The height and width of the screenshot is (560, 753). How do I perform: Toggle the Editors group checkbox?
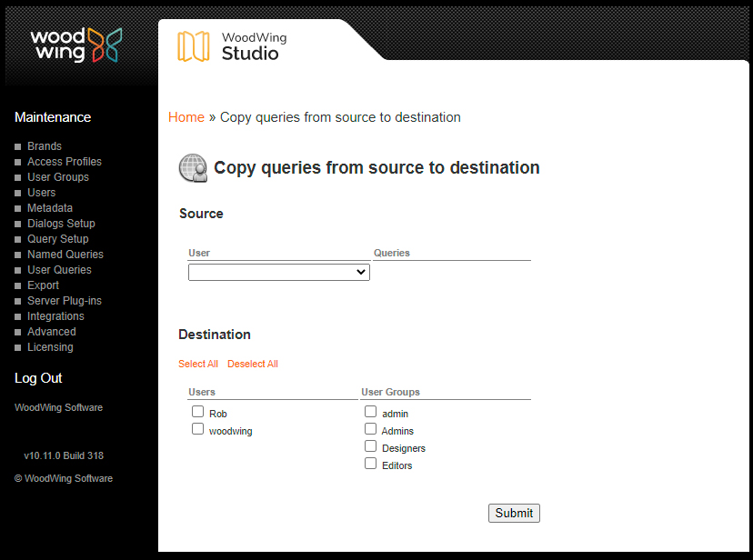[x=371, y=463]
